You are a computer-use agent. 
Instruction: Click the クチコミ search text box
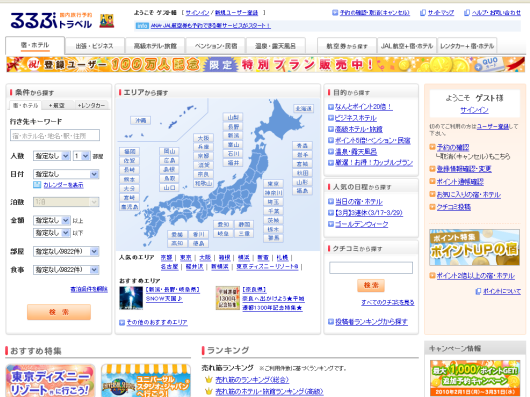[x=371, y=268]
